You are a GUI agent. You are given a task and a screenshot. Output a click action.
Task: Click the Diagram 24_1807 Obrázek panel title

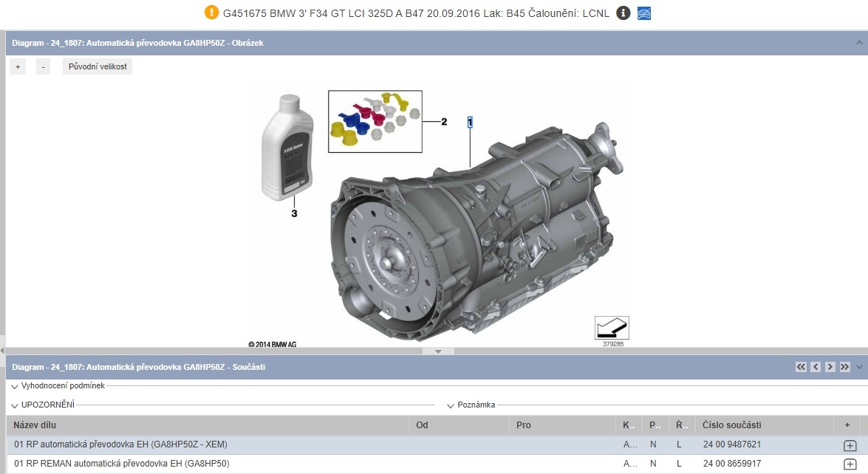pos(138,43)
